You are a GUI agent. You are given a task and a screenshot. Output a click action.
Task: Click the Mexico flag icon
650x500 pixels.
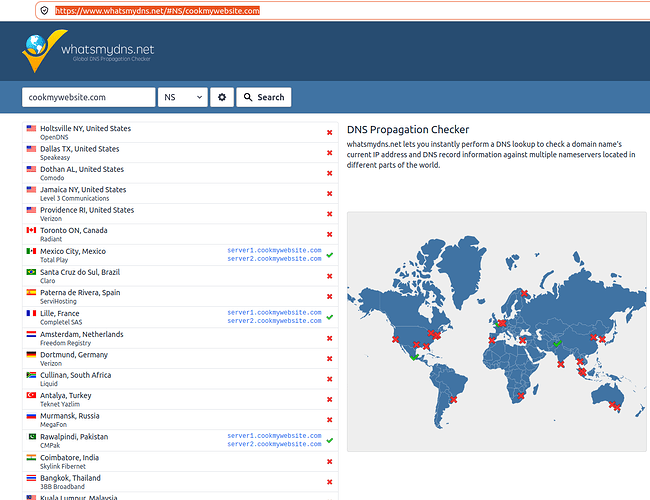(31, 251)
